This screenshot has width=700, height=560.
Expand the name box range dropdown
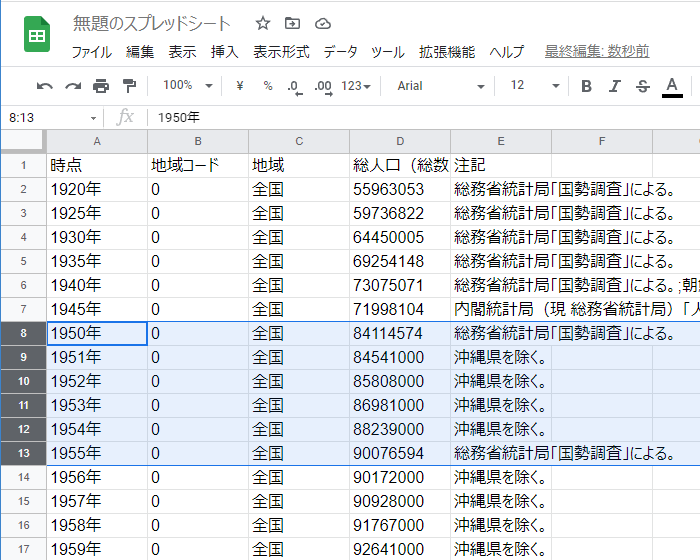coord(93,118)
